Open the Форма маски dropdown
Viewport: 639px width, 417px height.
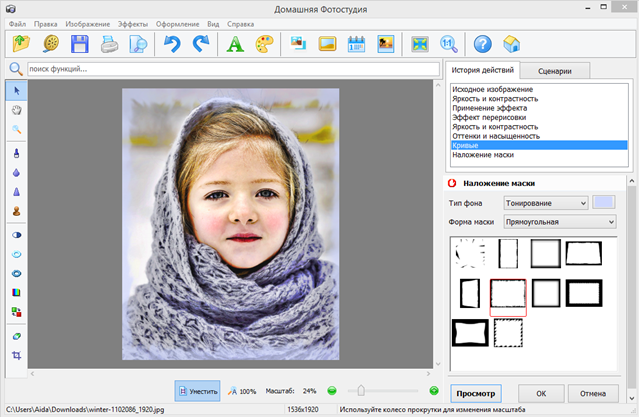tap(560, 222)
